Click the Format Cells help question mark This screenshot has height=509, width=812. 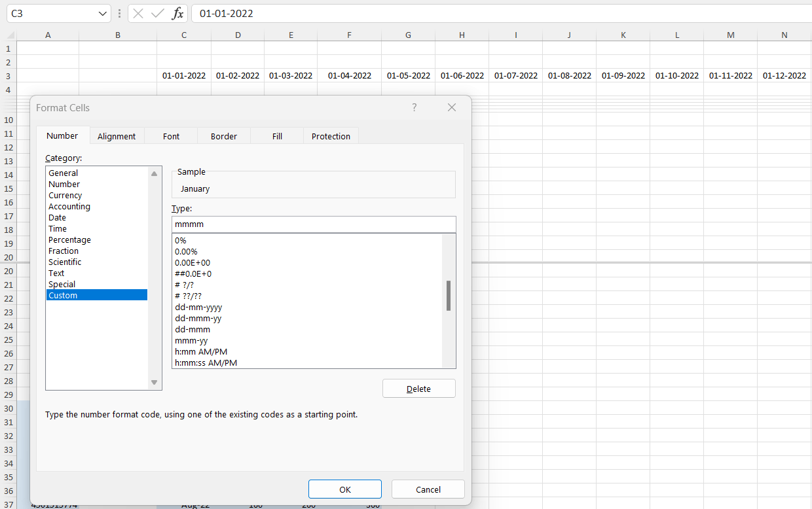tap(415, 107)
